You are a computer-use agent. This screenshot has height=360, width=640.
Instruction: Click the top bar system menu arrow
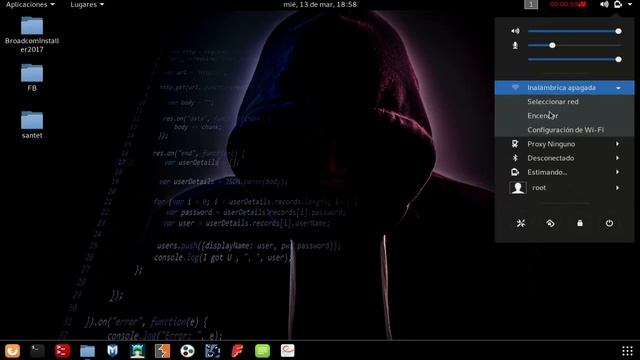630,4
